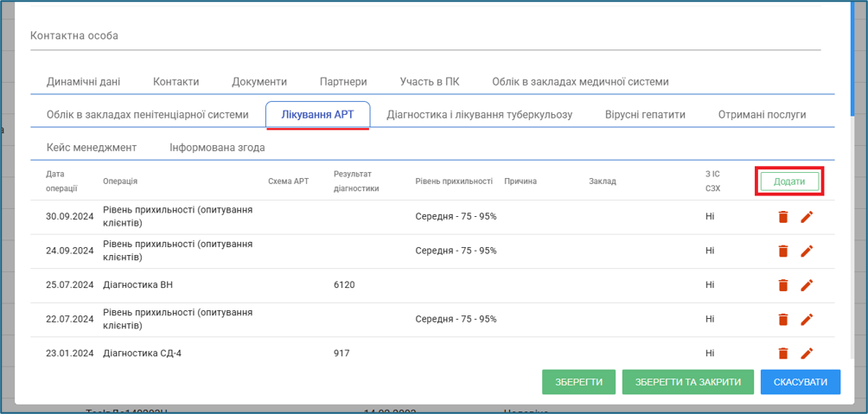Edit the 25.07.2024 Діагностика ВН record
Screen dimensions: 868x414
[807, 285]
